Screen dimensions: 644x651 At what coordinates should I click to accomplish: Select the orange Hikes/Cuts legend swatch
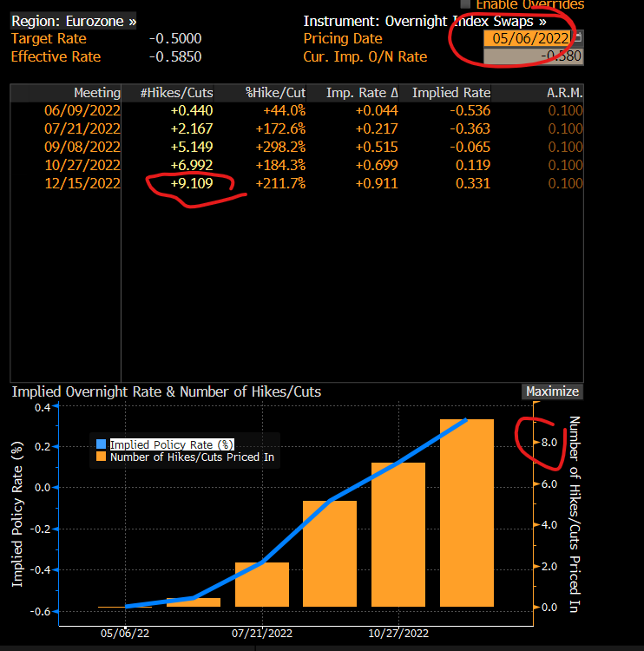[101, 457]
